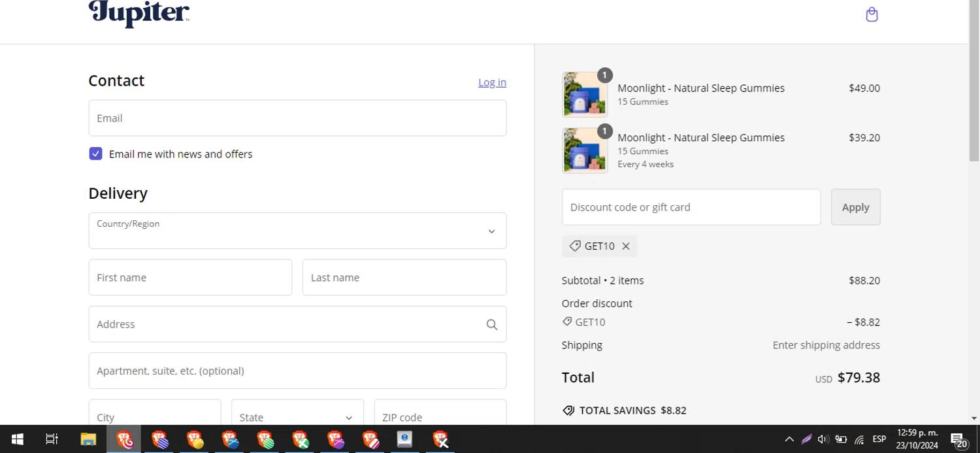
Task: Click the $49.00 Moonlight gummies thumbnail
Action: pyautogui.click(x=585, y=95)
